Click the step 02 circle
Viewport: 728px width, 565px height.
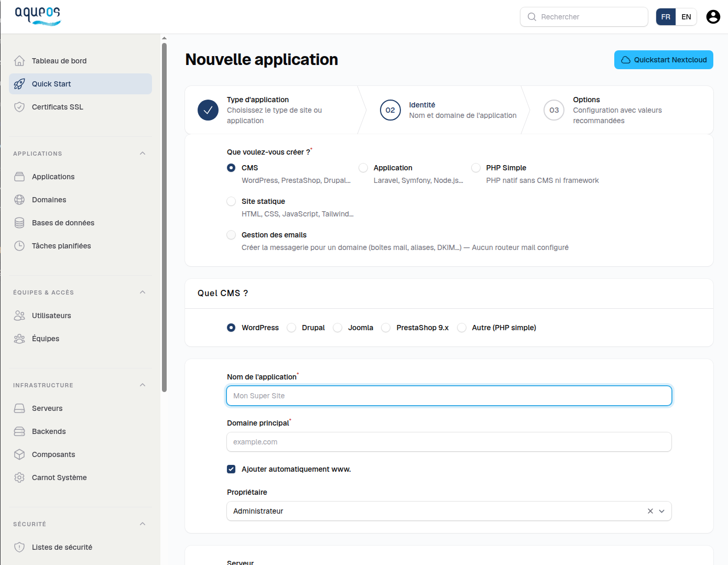click(x=390, y=110)
